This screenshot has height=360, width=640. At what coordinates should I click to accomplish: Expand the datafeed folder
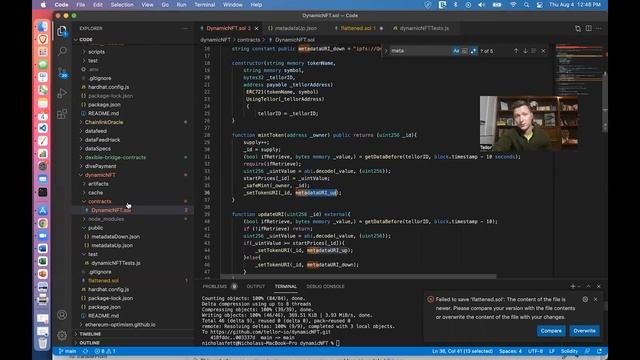tap(133, 131)
